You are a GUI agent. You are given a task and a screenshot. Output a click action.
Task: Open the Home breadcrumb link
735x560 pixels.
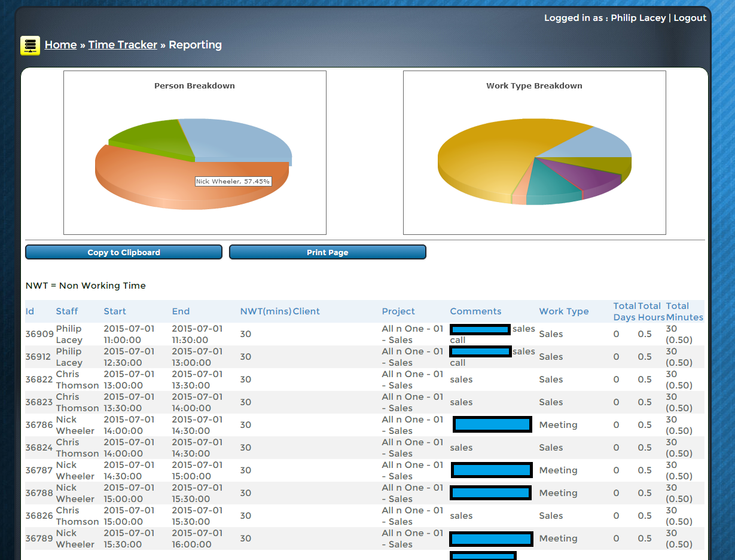click(60, 45)
